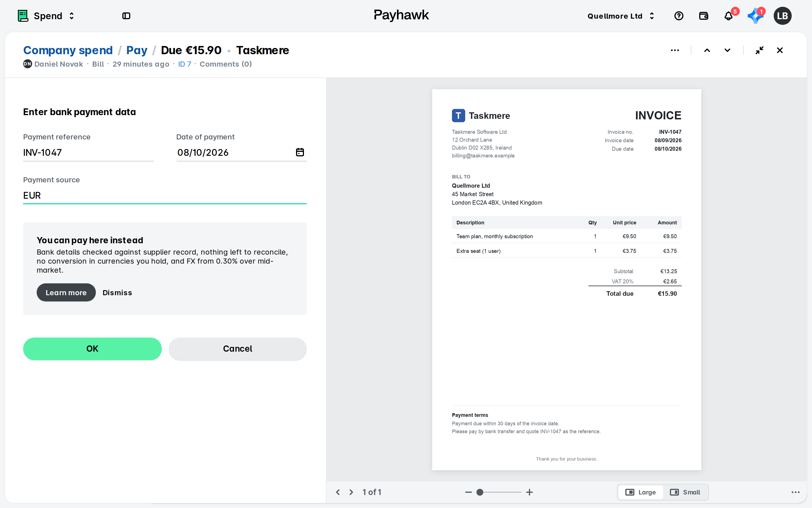The height and width of the screenshot is (508, 812).
Task: Click the Cancel button
Action: tap(238, 349)
